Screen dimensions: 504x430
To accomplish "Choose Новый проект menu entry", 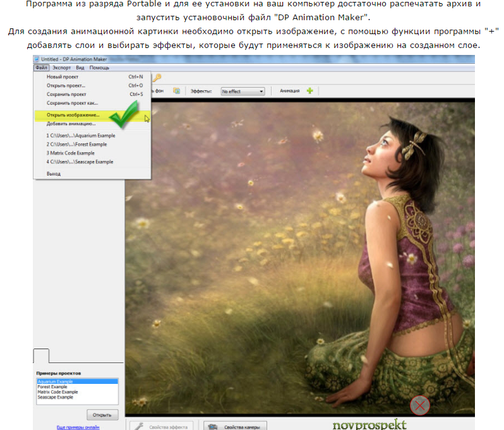I will pyautogui.click(x=92, y=77).
